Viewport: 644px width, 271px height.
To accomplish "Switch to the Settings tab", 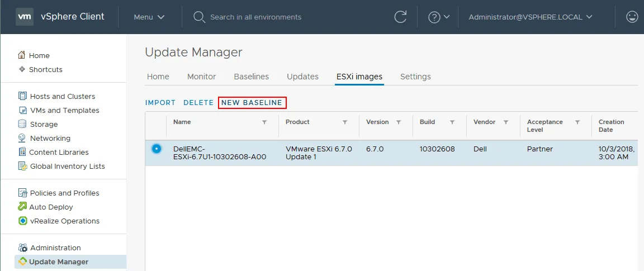I will [x=415, y=77].
